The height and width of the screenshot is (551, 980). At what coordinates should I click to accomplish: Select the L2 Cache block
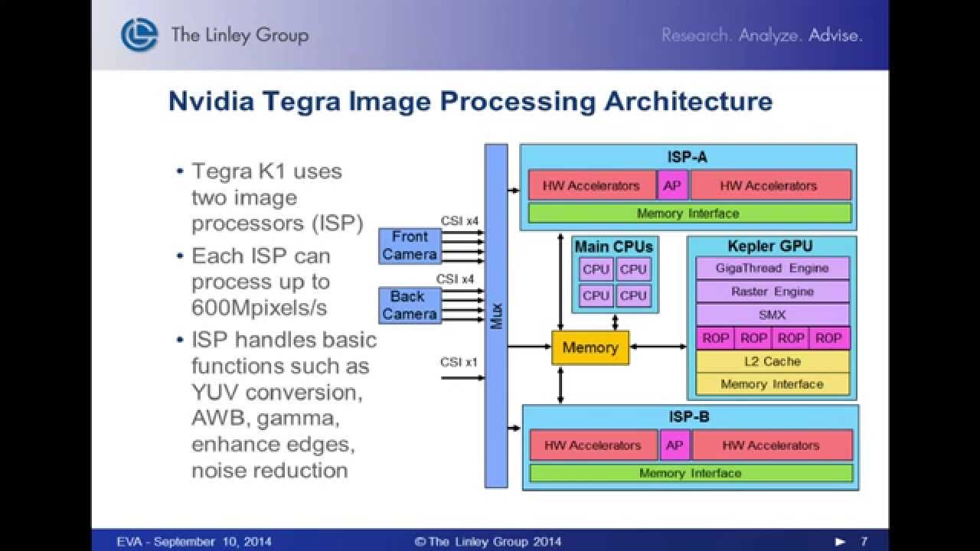tap(773, 361)
